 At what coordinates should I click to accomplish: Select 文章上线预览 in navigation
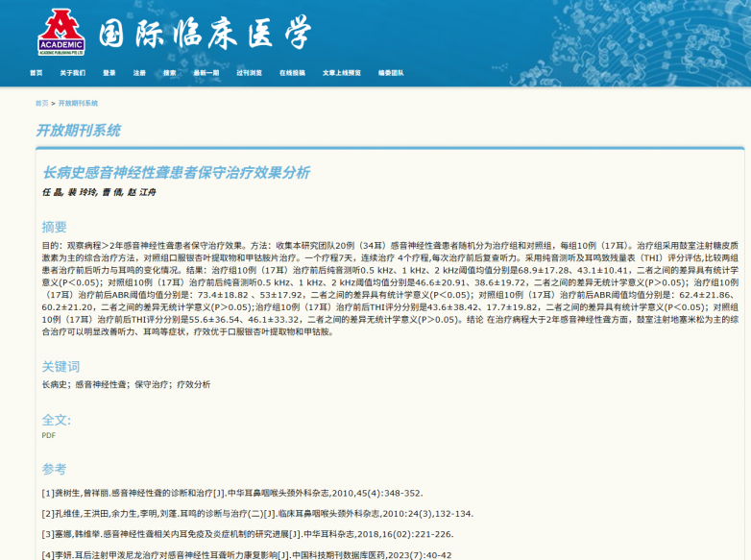tap(342, 73)
